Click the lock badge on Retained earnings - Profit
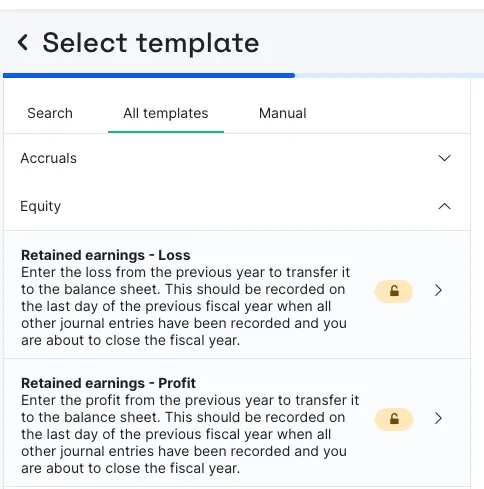Screen dimensions: 484x489 (x=394, y=419)
